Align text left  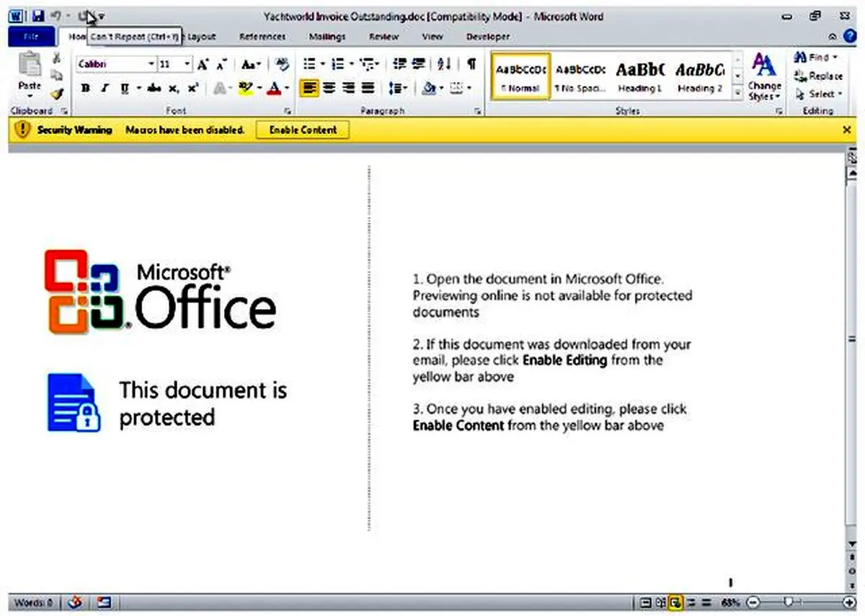point(310,88)
